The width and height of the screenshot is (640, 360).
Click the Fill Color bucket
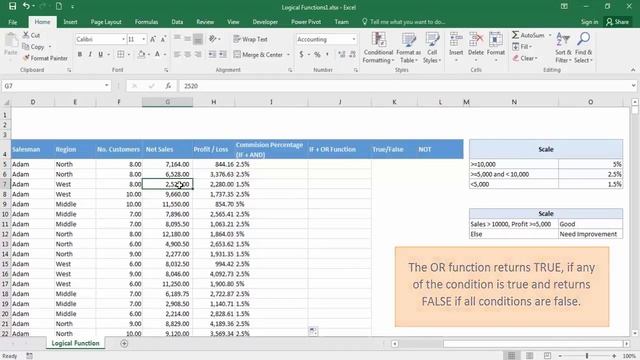(x=141, y=54)
